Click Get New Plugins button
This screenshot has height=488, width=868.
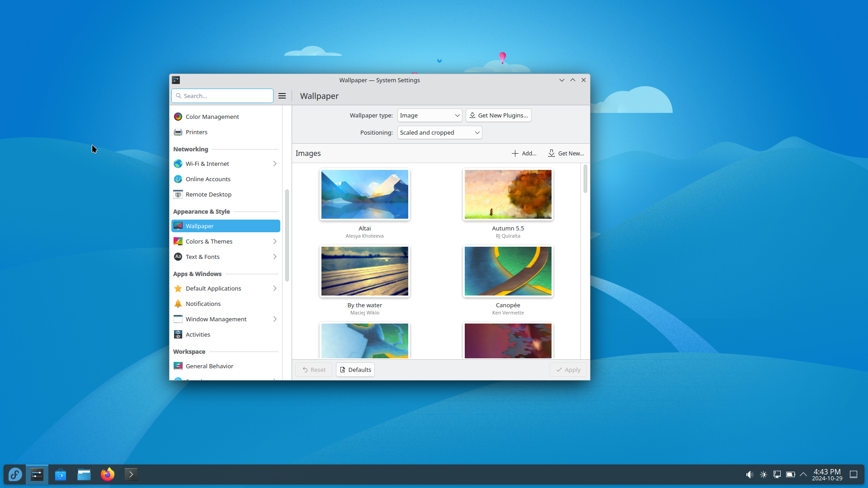[498, 115]
